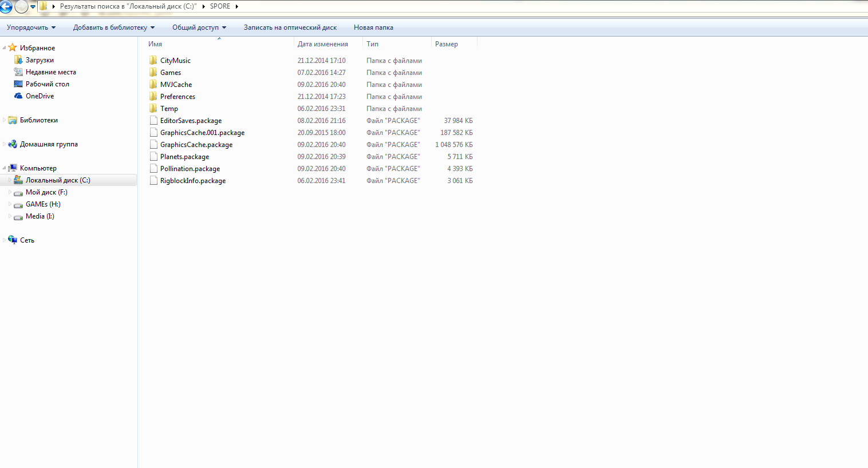Image resolution: width=868 pixels, height=468 pixels.
Task: Select the RigblockInfo.package file name
Action: (x=193, y=181)
